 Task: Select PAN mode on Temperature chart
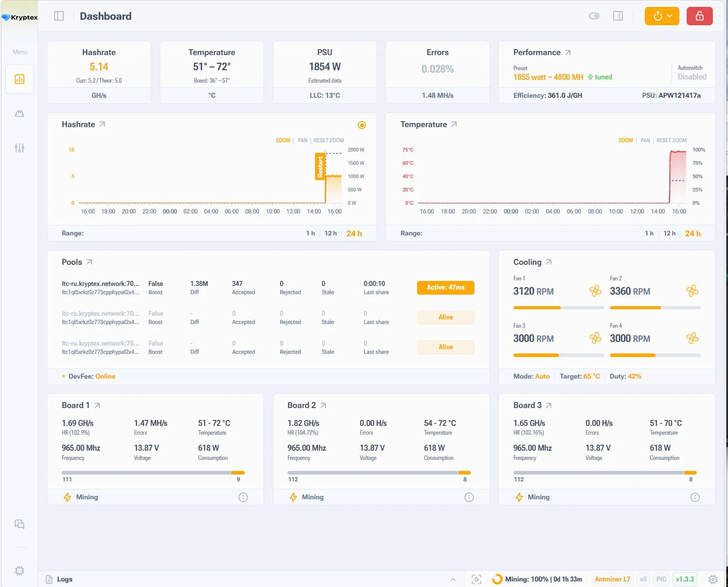(645, 140)
